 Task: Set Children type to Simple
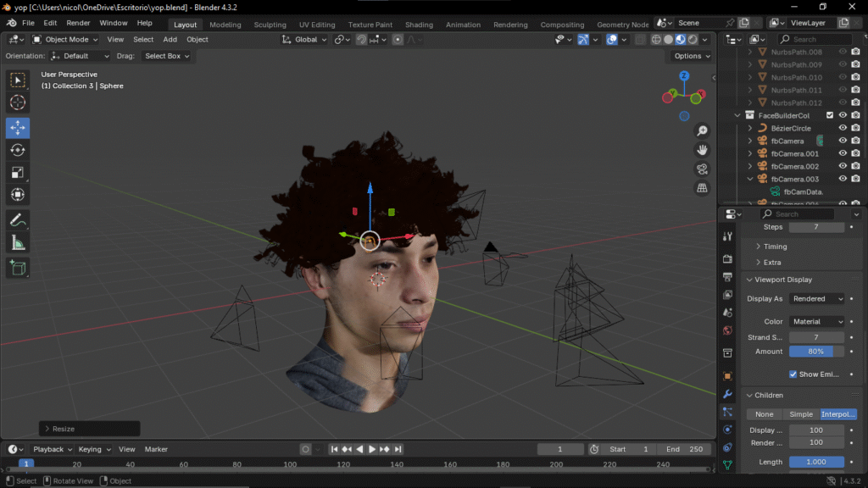click(801, 414)
